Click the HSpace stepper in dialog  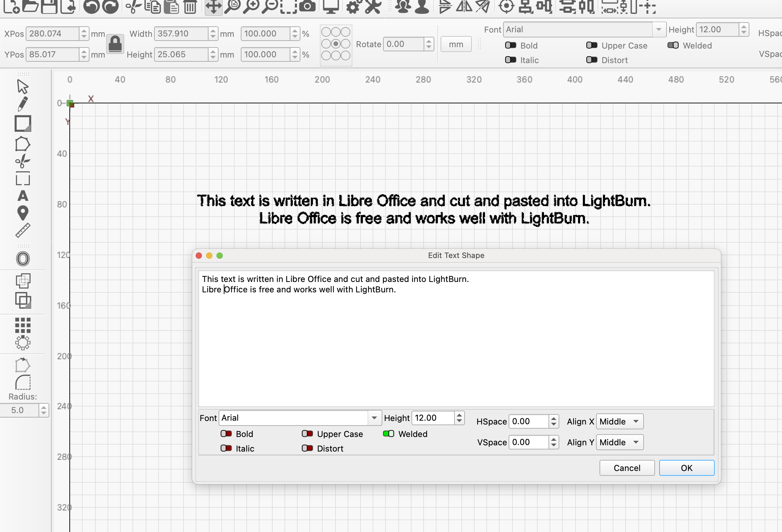click(554, 422)
